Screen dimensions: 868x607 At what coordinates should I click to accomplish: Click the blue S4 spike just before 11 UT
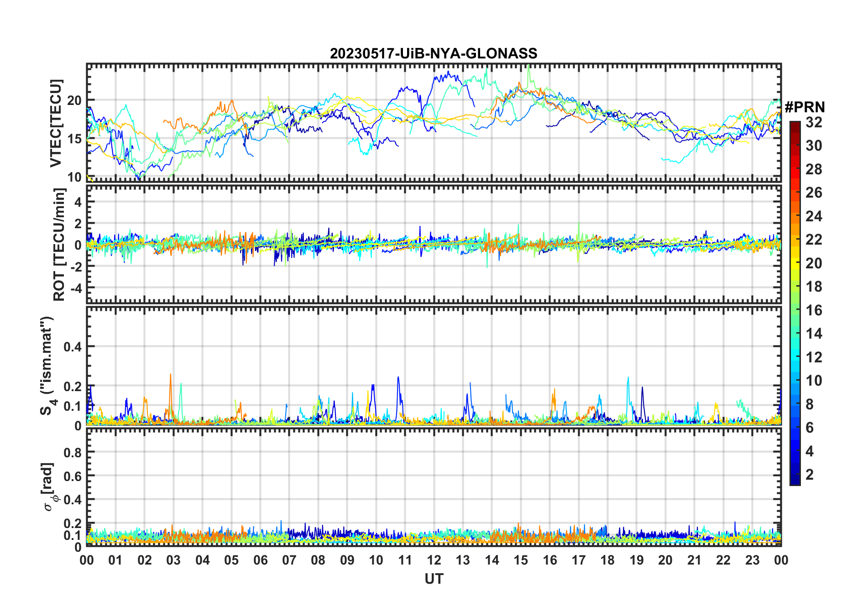click(398, 379)
